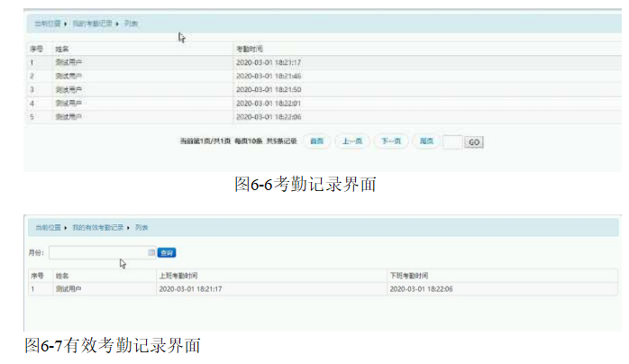The image size is (629, 364).
Task: Click 下班 time 18:22:06 in lower table
Action: click(421, 289)
